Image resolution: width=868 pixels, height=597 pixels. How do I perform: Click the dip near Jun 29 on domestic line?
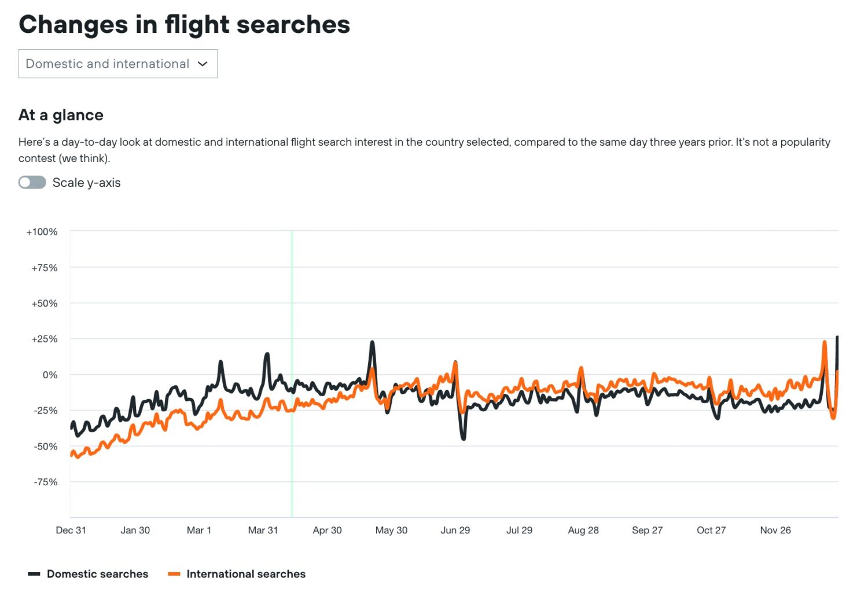tap(463, 438)
